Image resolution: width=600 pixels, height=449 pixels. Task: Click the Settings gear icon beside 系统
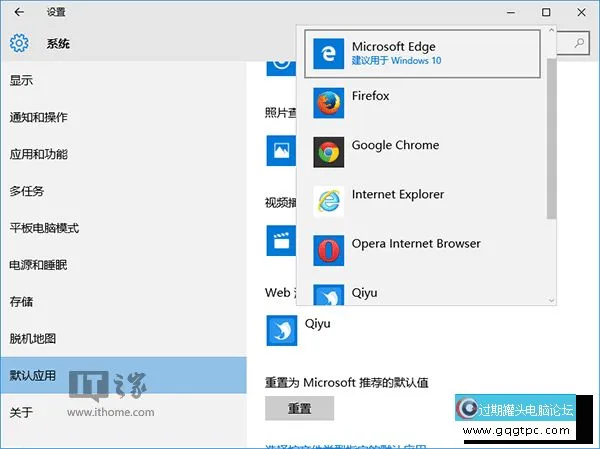click(19, 44)
